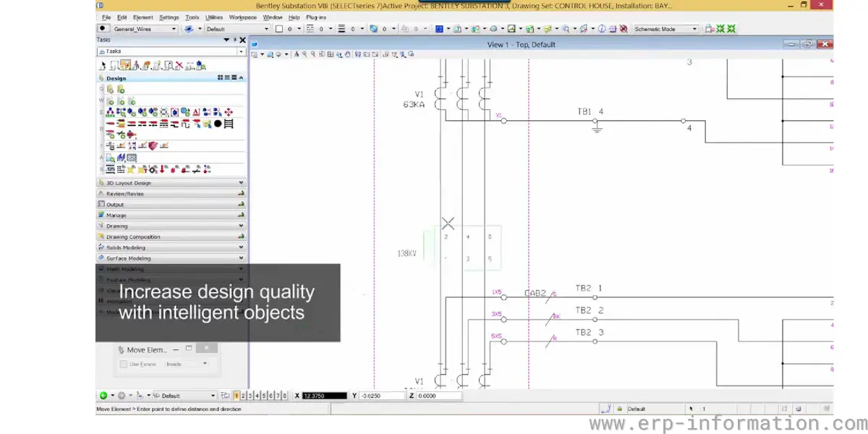This screenshot has width=868, height=434.
Task: Click the X coordinate input field
Action: [x=325, y=396]
